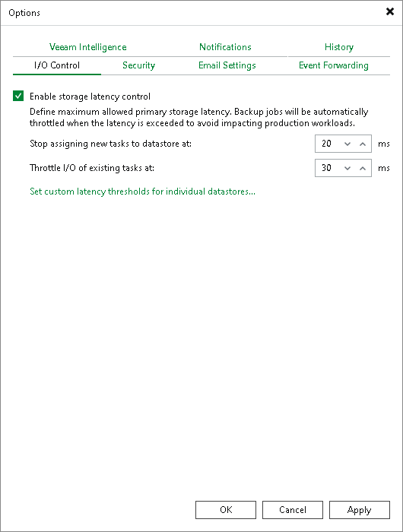This screenshot has height=532, width=403.
Task: Apply the I/O control settings
Action: pos(360,510)
